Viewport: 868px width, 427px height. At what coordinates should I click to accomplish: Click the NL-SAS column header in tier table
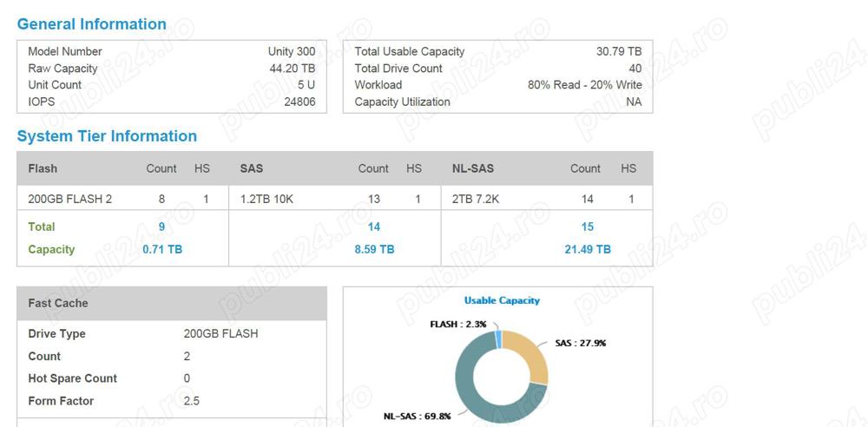click(473, 168)
